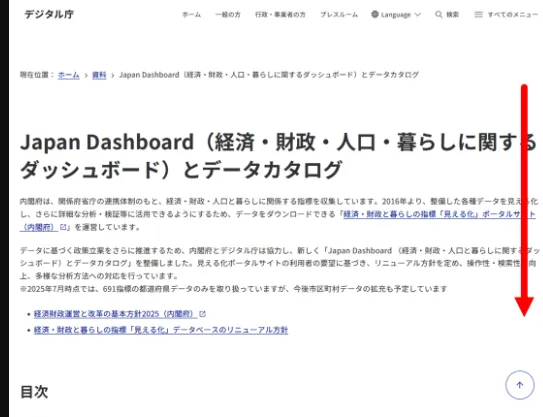The height and width of the screenshot is (417, 543).
Task: Click the ホーム breadcrumb link
Action: tap(69, 75)
